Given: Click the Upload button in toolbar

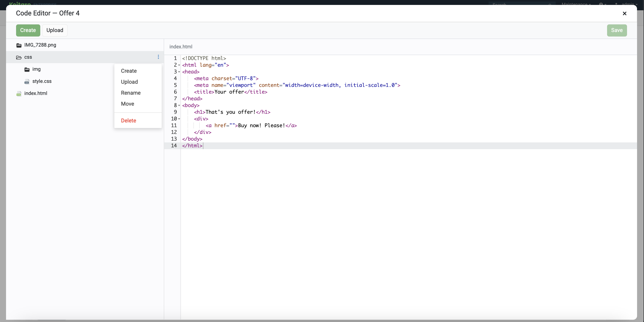Looking at the screenshot, I should pyautogui.click(x=55, y=30).
